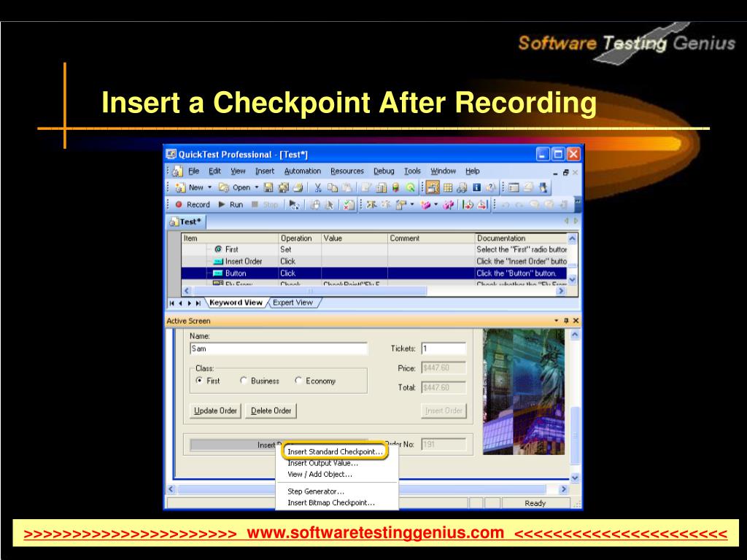This screenshot has height=560, width=747.
Task: Click the window layout icon in top toolbar
Action: tap(514, 187)
